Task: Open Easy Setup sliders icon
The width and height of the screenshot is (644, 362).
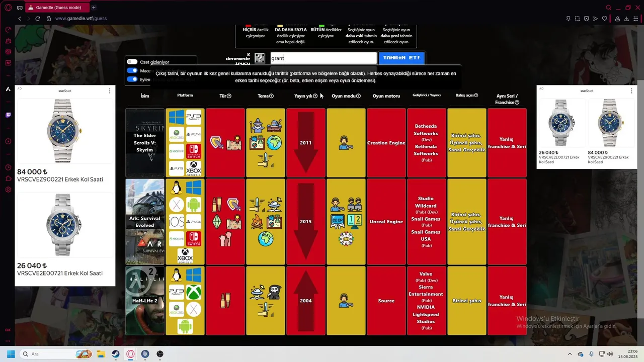Action: click(x=636, y=19)
